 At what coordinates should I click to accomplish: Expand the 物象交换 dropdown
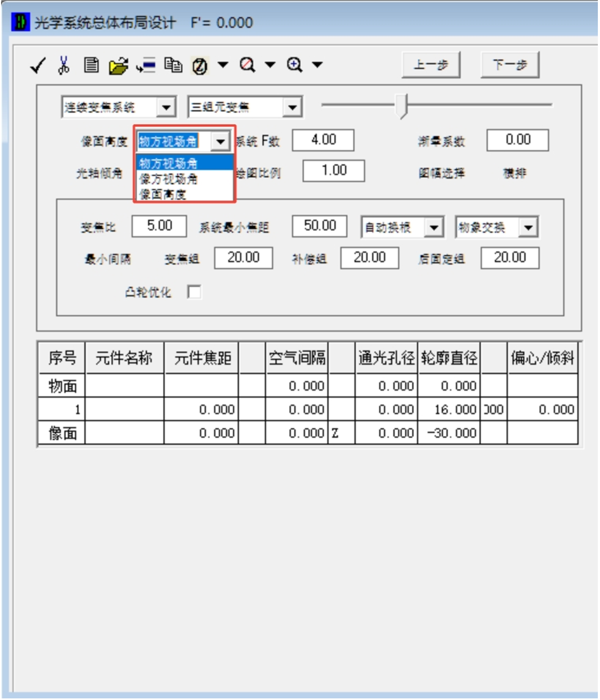(528, 227)
